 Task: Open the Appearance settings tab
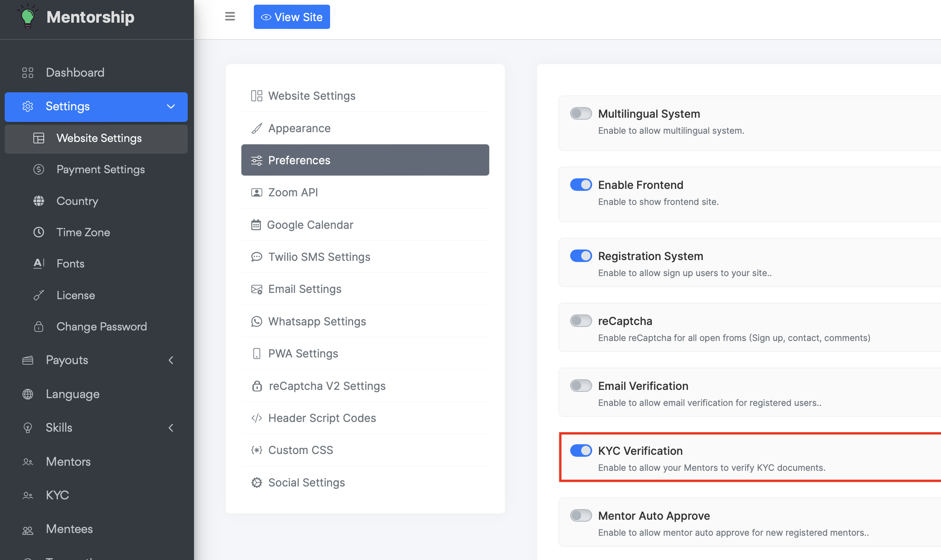tap(299, 128)
